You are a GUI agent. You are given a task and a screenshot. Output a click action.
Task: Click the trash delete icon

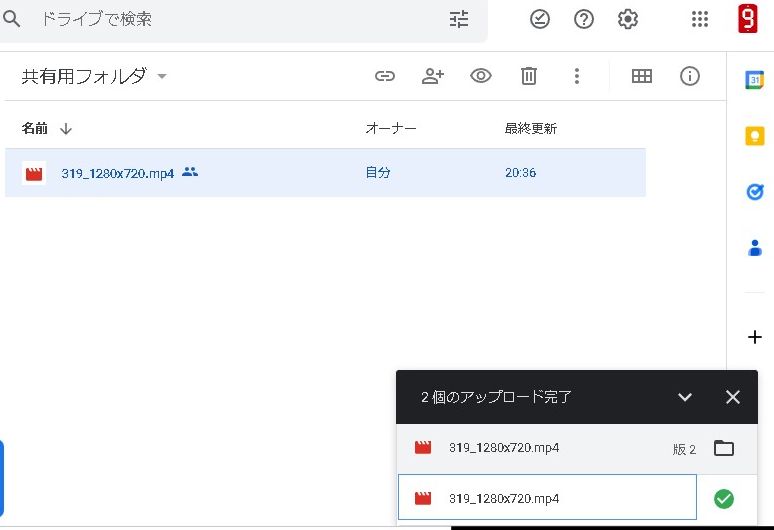(x=529, y=76)
